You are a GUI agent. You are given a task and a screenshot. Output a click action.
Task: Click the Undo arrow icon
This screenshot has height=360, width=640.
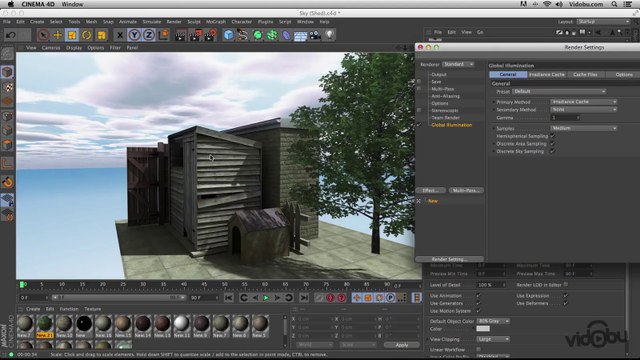pyautogui.click(x=11, y=35)
